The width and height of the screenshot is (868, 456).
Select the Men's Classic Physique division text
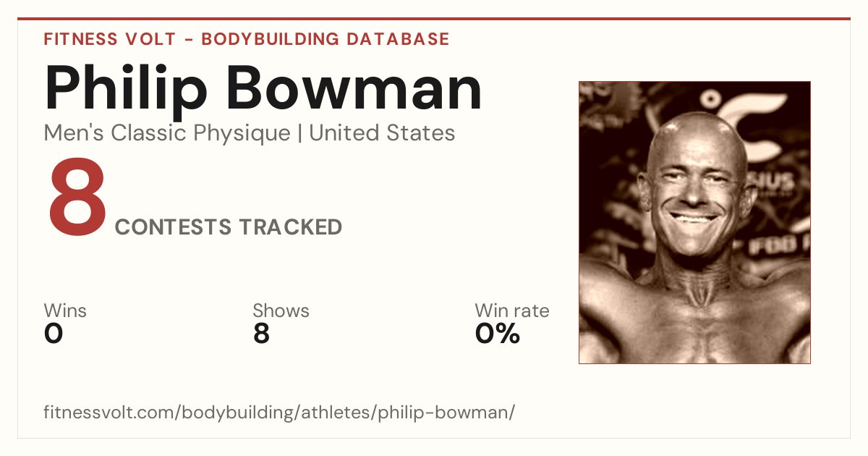(x=167, y=133)
